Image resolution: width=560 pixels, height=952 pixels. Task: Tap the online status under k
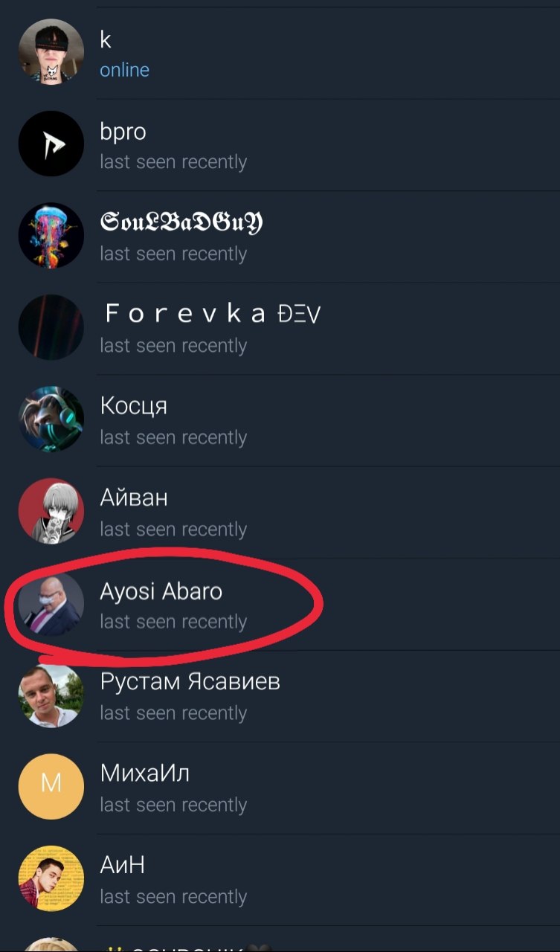click(x=124, y=70)
